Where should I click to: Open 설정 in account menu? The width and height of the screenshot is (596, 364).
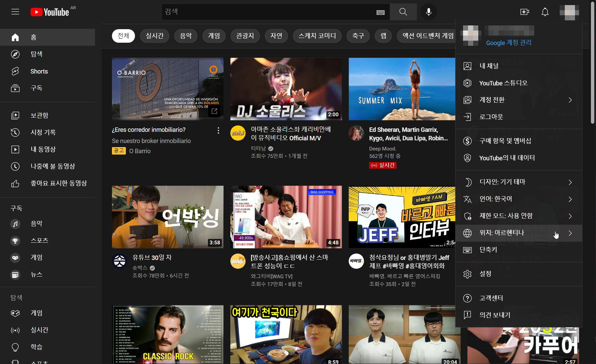[519, 274]
